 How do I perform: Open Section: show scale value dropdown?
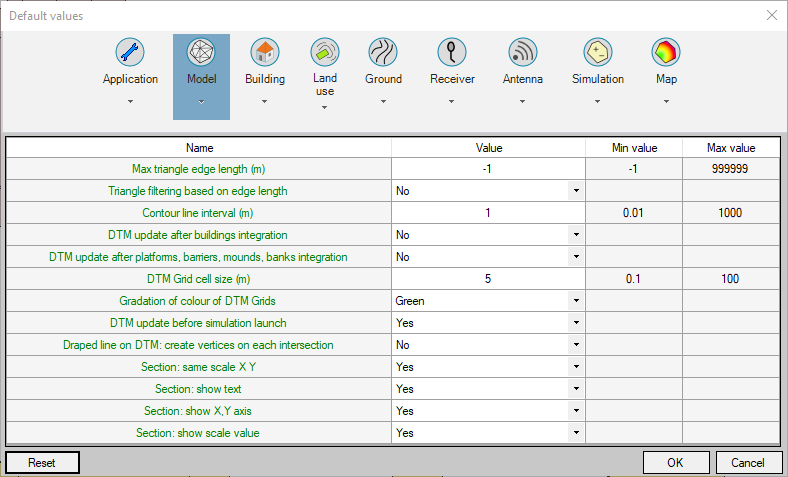(x=576, y=433)
